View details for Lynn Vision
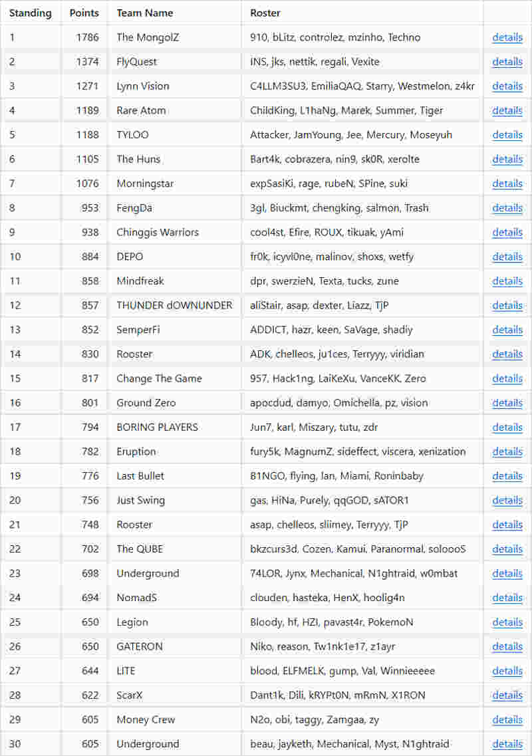The image size is (532, 756). pyautogui.click(x=507, y=86)
